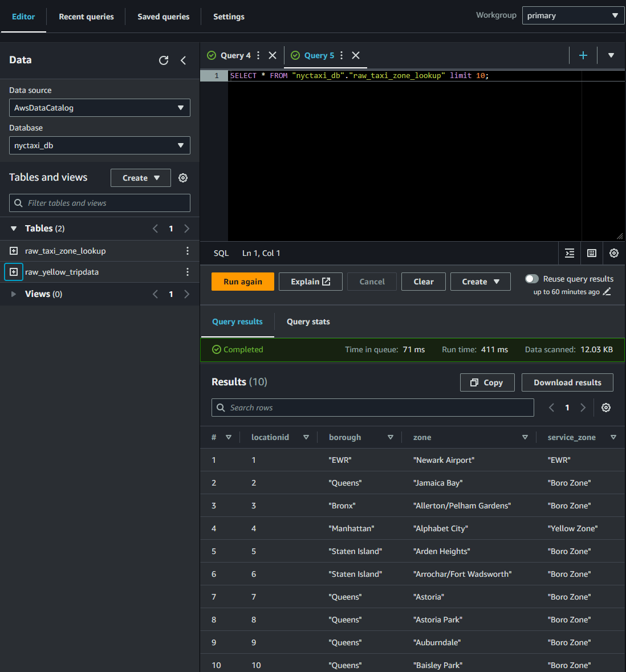The width and height of the screenshot is (626, 672).
Task: Go to next Views page
Action: 186,294
